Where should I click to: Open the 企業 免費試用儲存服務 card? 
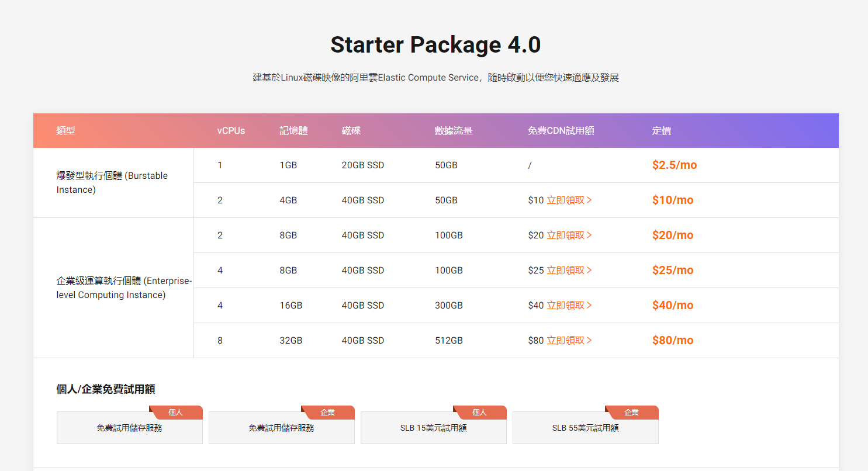pyautogui.click(x=282, y=428)
